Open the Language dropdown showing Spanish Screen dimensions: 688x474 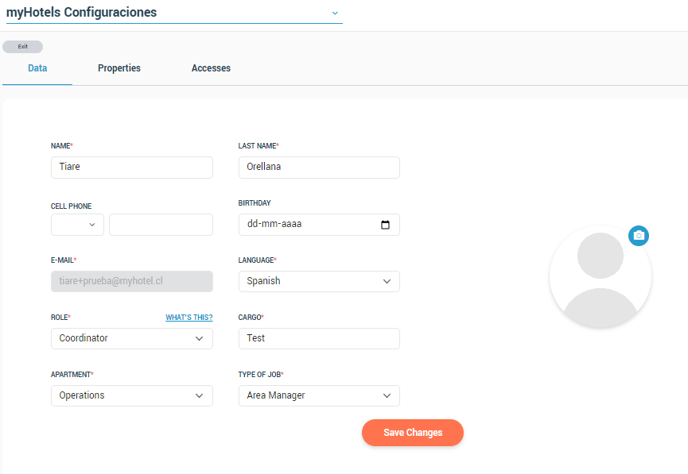coord(319,281)
